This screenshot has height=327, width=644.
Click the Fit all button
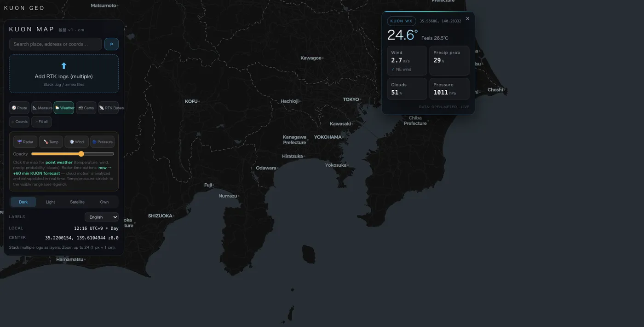[41, 122]
